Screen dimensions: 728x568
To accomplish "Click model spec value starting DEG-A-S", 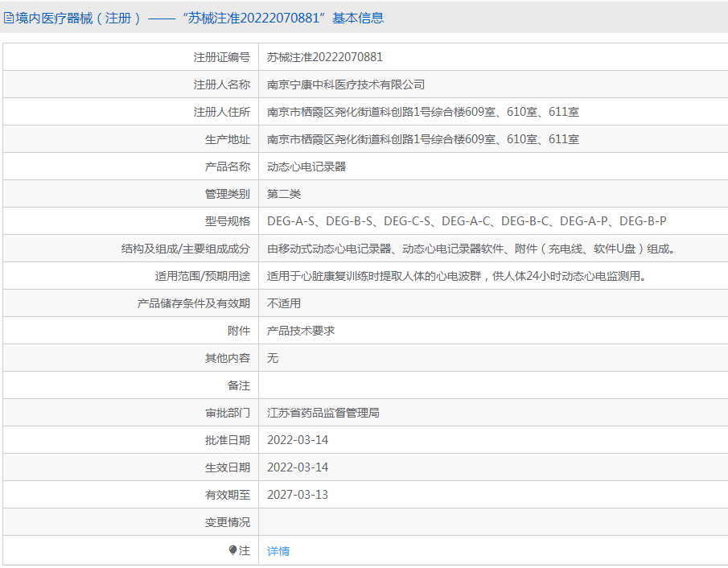I will pos(467,221).
